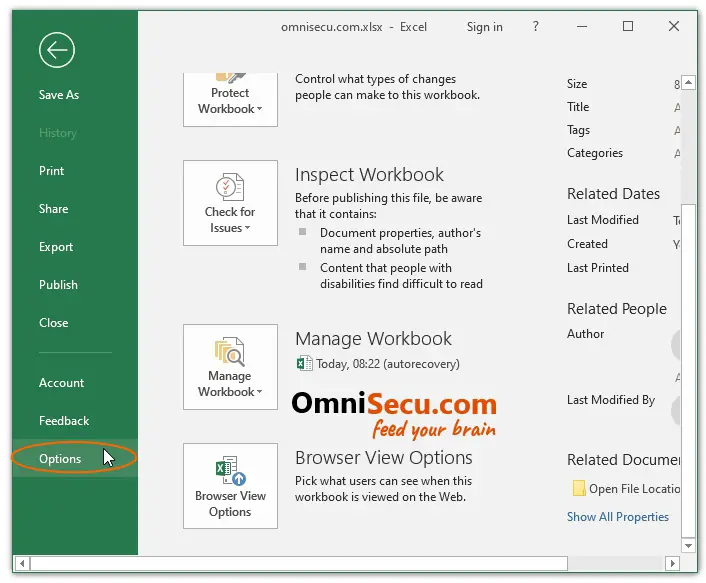Click the vertical scrollbar down arrow
706x583 pixels.
tap(688, 546)
